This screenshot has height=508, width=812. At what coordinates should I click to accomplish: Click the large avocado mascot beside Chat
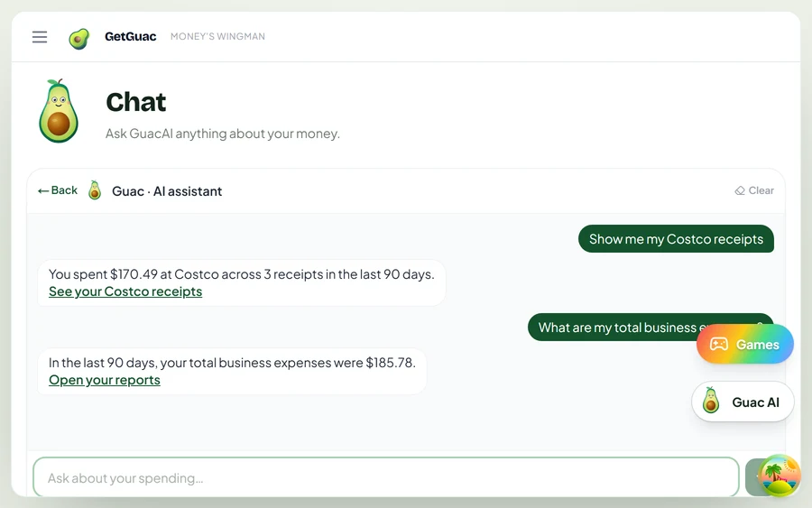tap(59, 111)
